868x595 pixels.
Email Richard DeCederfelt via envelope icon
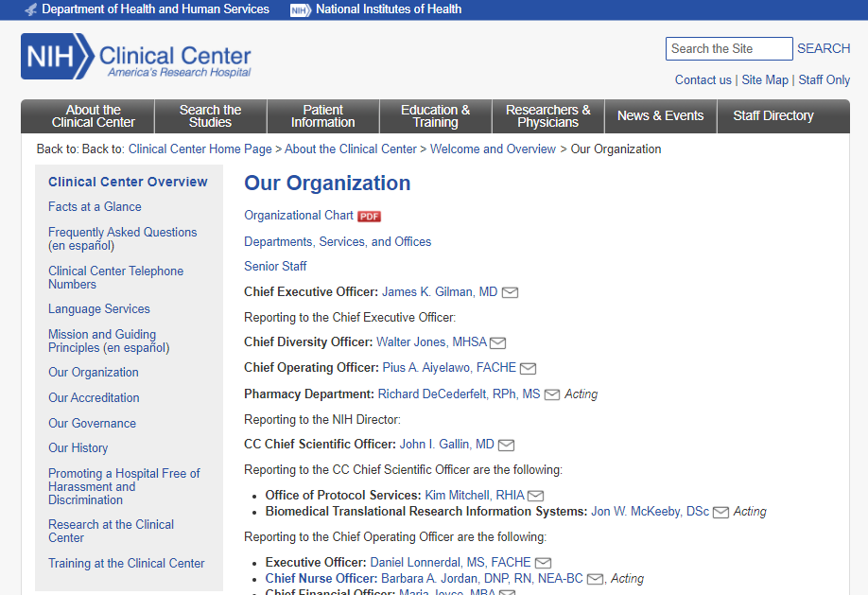(552, 394)
